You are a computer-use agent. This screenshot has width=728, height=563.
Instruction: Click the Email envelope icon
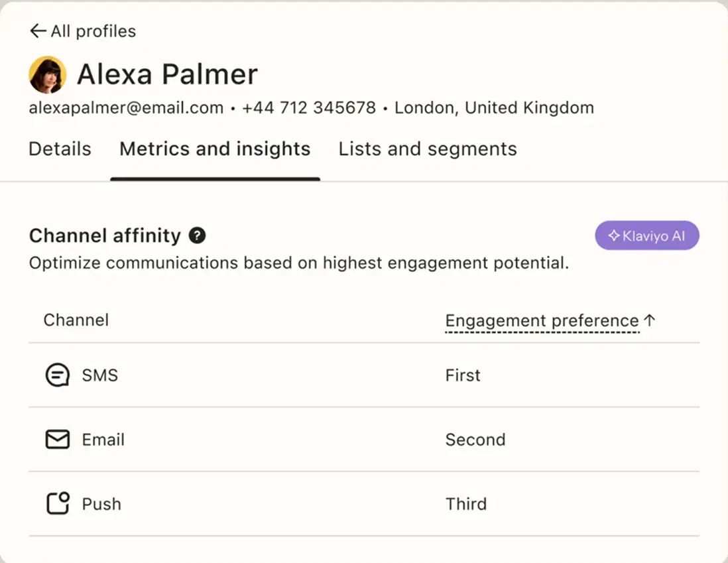(x=57, y=440)
